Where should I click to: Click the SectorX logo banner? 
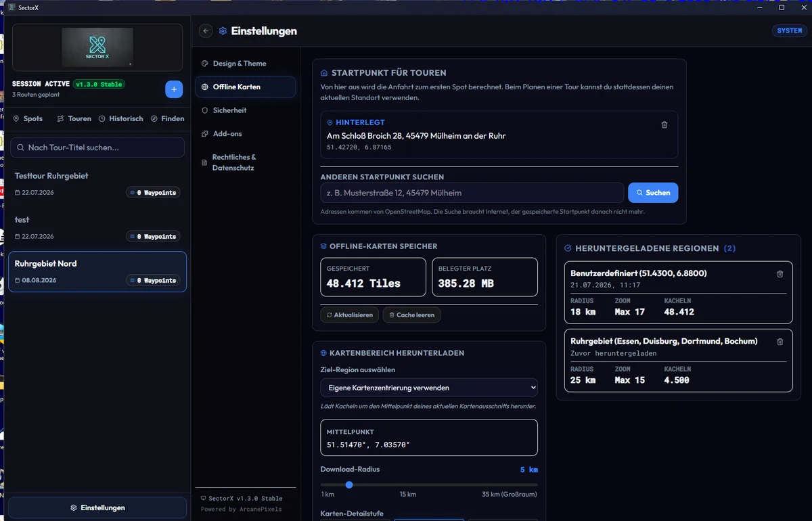(x=97, y=47)
